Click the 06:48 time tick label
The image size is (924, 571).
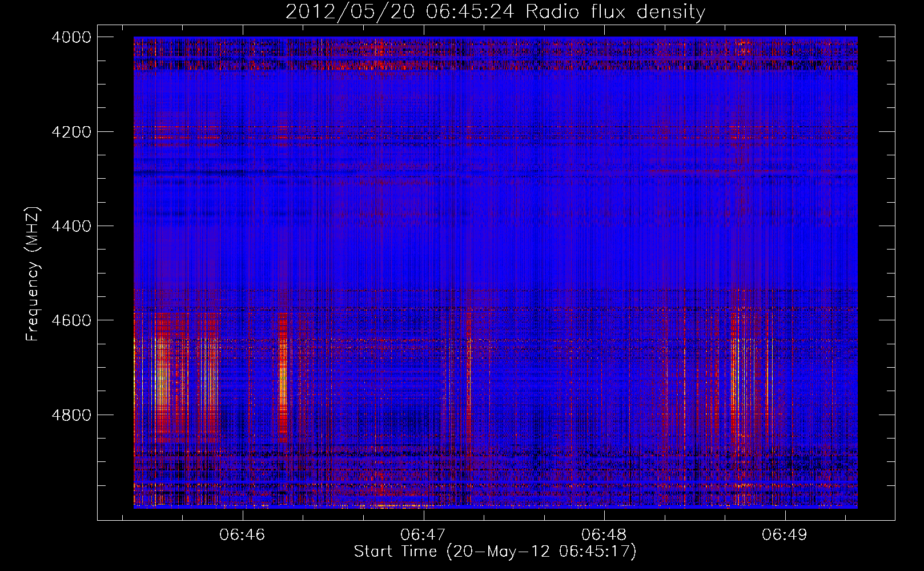pos(604,534)
